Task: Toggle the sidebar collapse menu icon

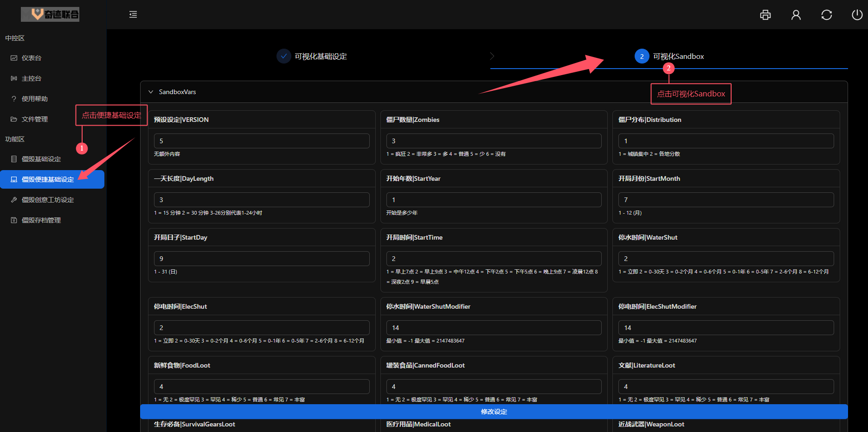Action: tap(133, 14)
